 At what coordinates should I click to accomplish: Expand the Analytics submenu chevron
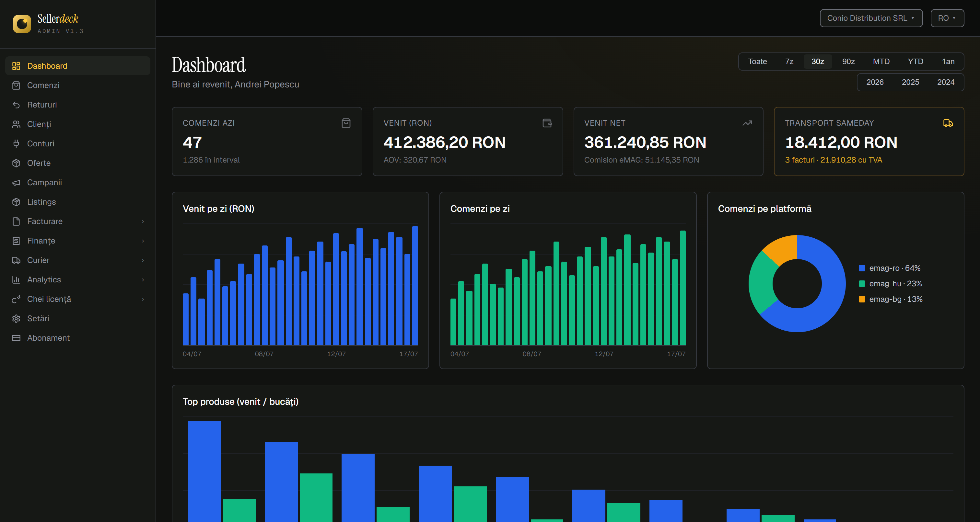pyautogui.click(x=143, y=279)
